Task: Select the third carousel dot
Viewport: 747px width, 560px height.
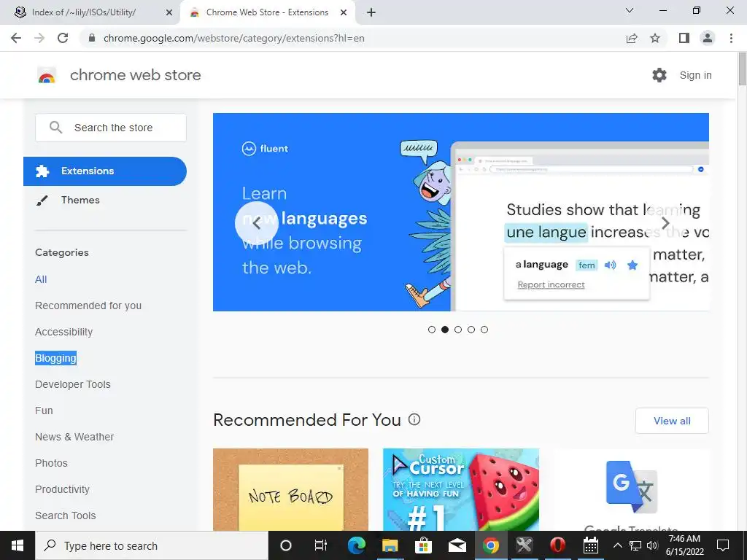Action: point(458,330)
